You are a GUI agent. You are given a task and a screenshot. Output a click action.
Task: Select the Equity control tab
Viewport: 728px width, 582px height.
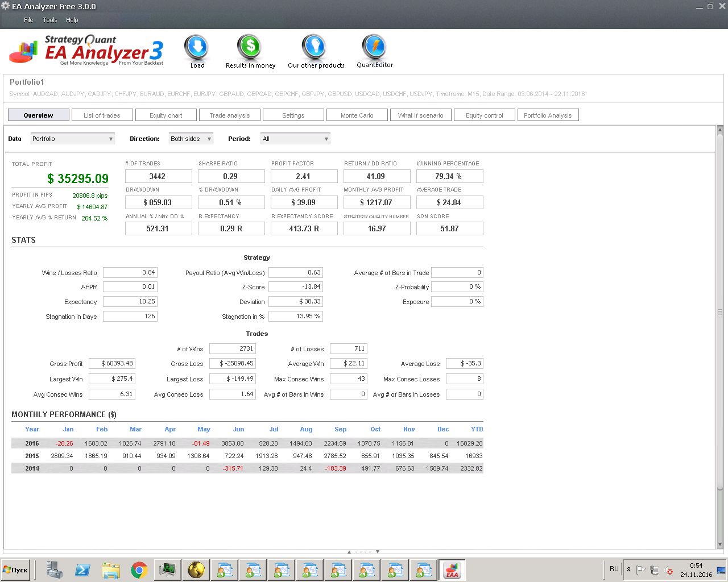(484, 115)
